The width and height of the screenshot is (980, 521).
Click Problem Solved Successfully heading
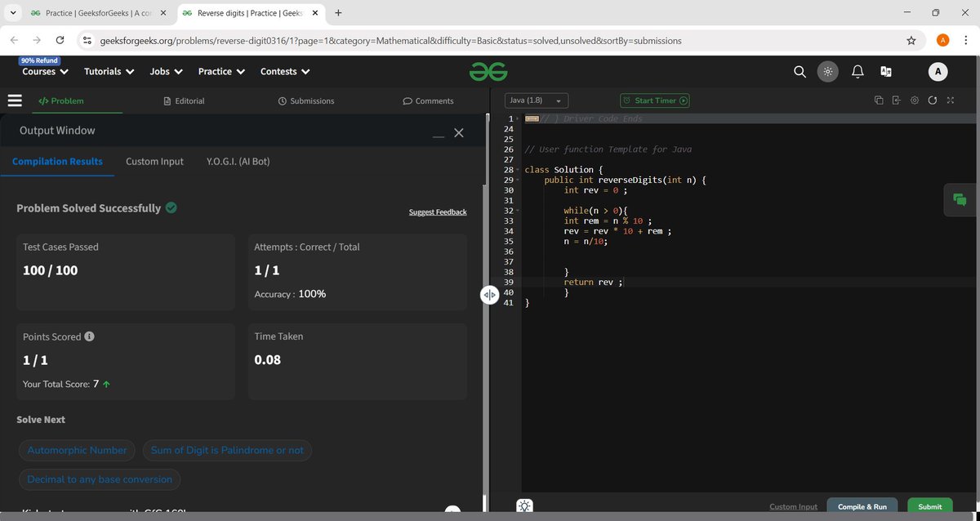(89, 208)
